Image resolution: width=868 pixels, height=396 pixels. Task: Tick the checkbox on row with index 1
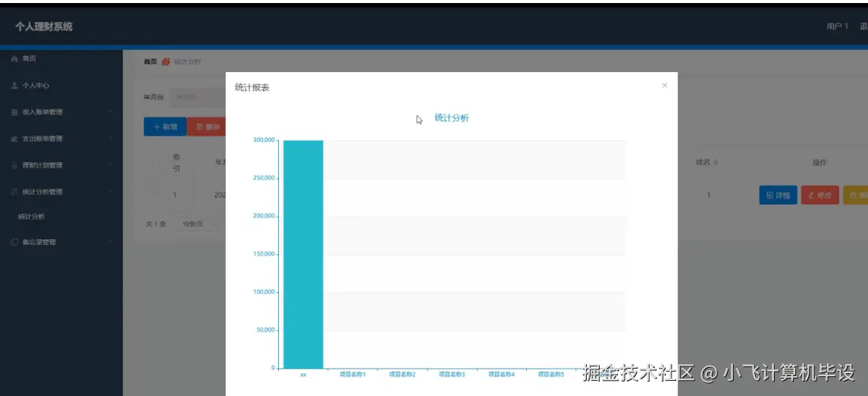pyautogui.click(x=155, y=195)
